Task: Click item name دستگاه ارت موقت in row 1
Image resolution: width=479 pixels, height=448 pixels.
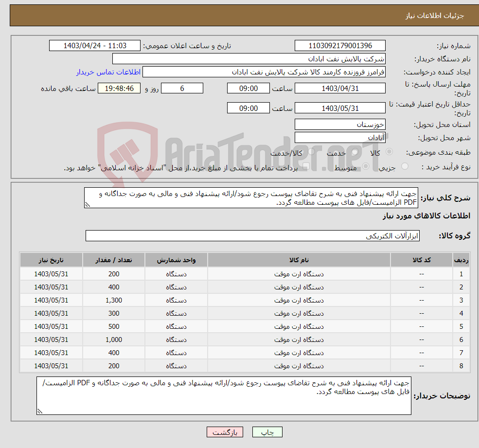Action: point(299,274)
